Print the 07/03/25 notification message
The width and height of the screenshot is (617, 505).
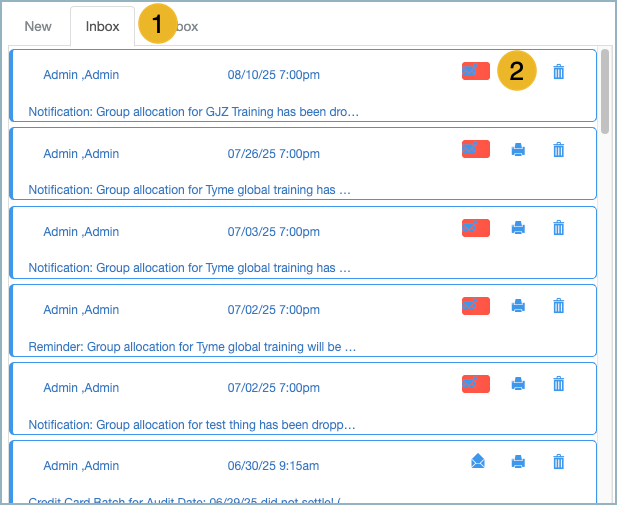tap(518, 228)
